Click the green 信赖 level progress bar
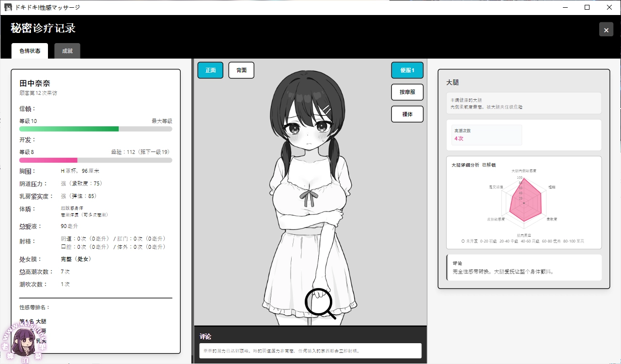621x364 pixels. point(95,129)
